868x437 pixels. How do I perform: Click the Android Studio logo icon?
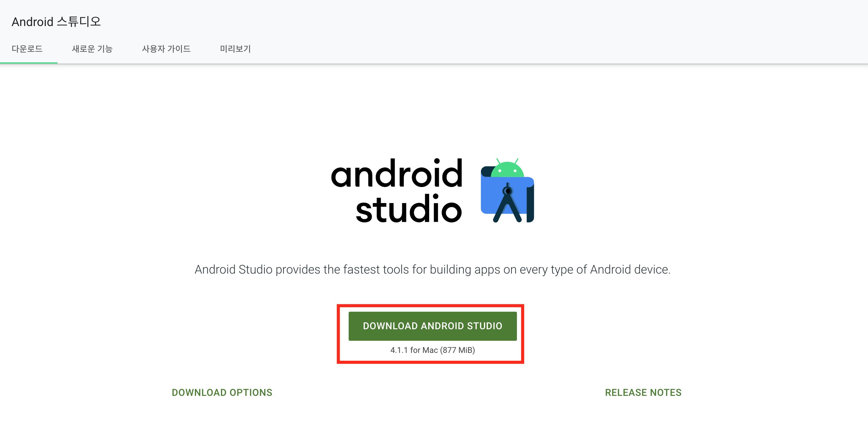pos(507,191)
